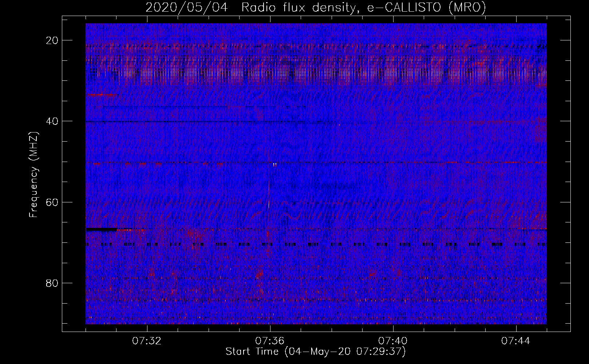Click the 'Frequency (MHZ)' axis label
This screenshot has width=589, height=364.
(33, 174)
